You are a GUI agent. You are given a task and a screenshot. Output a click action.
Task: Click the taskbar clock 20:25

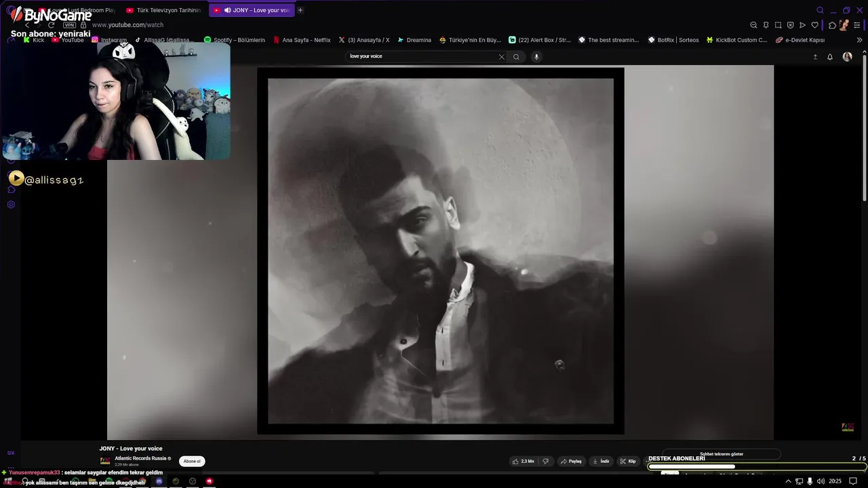pos(835,481)
